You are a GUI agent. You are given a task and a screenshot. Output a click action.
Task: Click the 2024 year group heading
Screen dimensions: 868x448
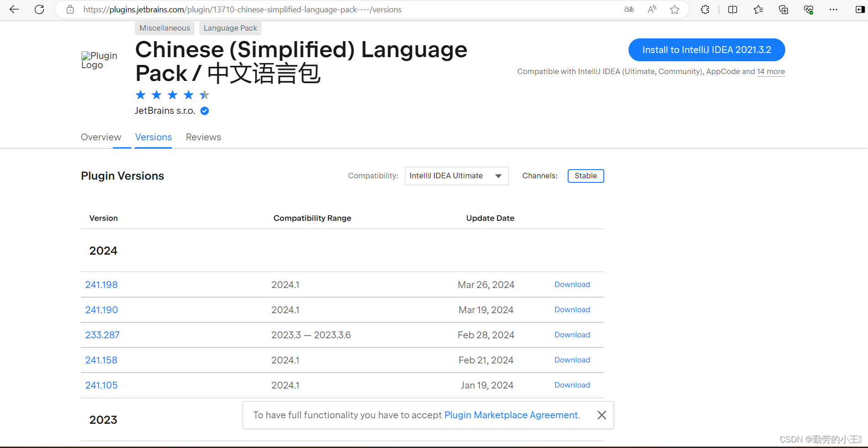pyautogui.click(x=103, y=251)
